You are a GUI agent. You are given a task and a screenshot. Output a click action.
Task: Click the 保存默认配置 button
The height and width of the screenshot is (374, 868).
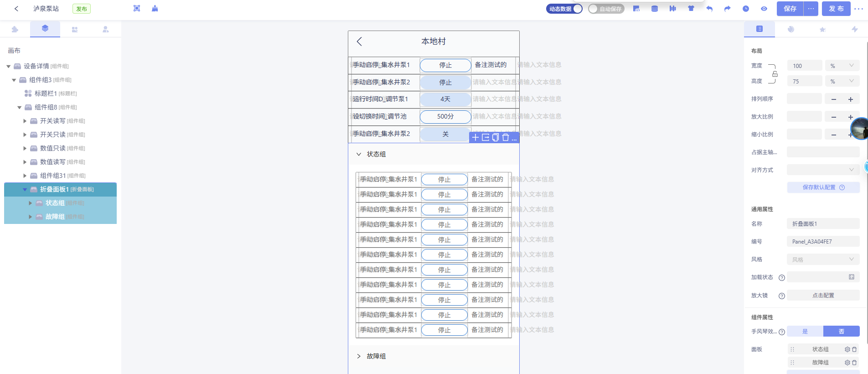coord(823,187)
